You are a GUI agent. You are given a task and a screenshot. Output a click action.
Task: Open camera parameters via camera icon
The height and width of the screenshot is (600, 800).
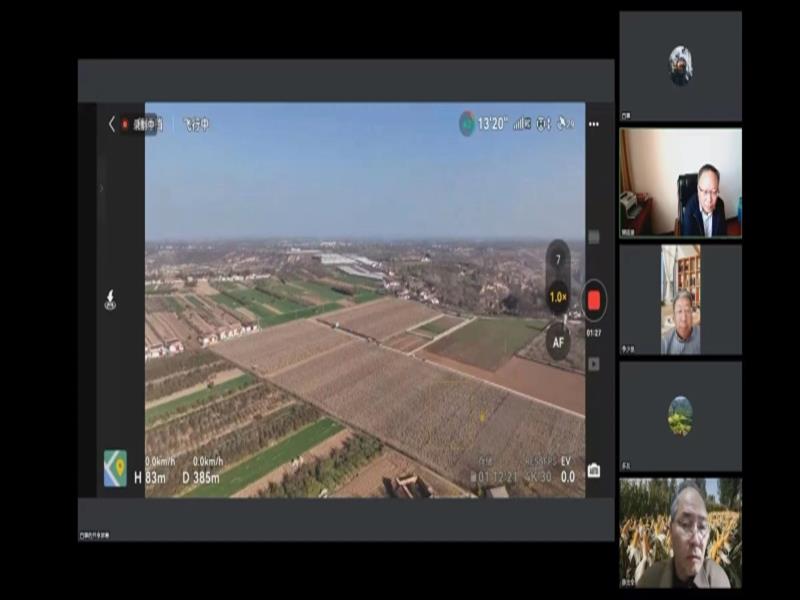click(x=594, y=470)
